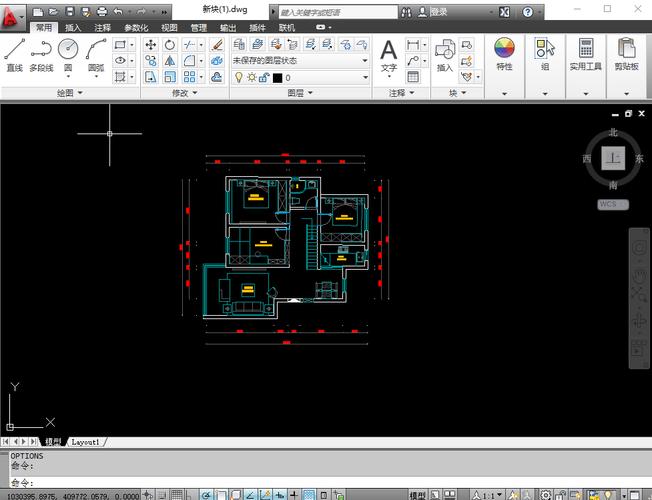Image resolution: width=652 pixels, height=500 pixels.
Task: Open the WCS coordinate system dropdown
Action: click(613, 204)
